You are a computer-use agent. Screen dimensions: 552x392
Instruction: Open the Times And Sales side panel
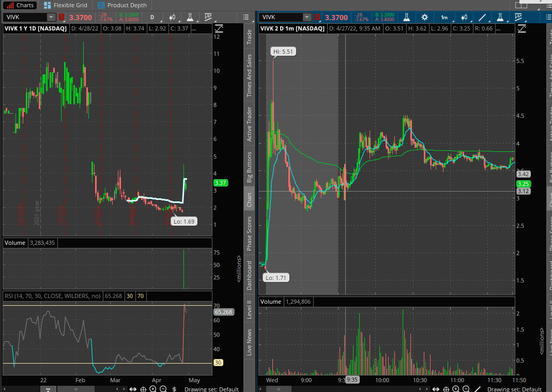(249, 75)
